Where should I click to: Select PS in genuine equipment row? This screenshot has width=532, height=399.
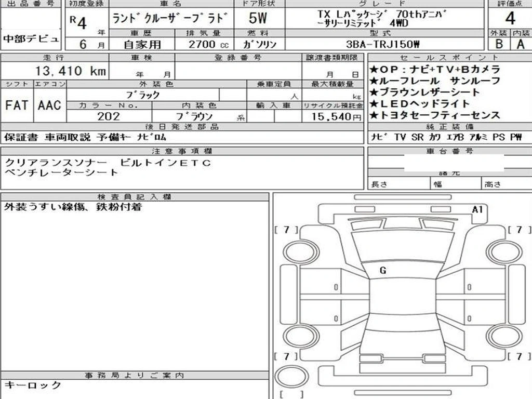point(499,137)
